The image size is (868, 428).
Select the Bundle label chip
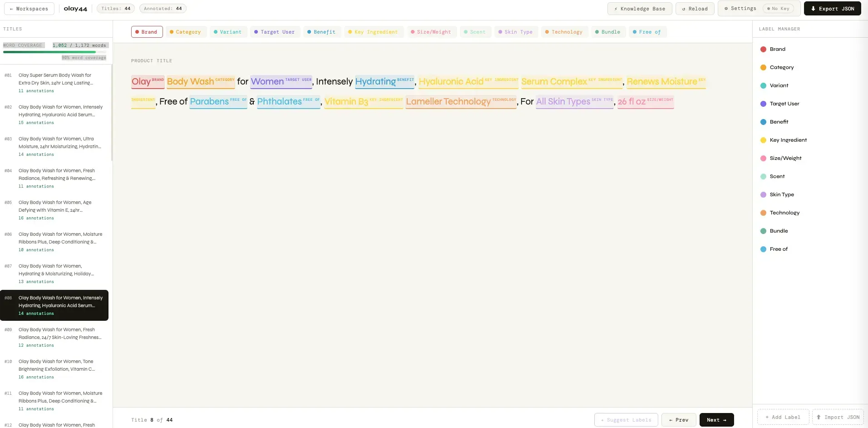608,32
